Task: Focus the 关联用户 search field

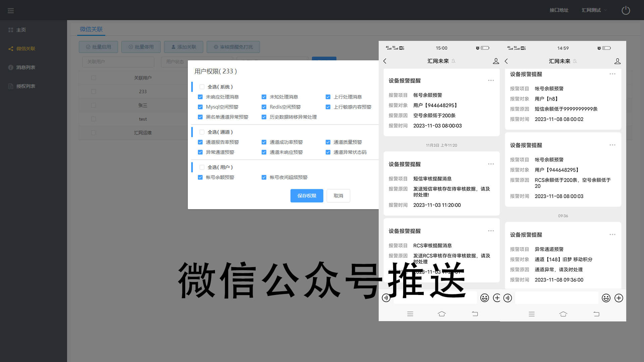Action: click(118, 62)
